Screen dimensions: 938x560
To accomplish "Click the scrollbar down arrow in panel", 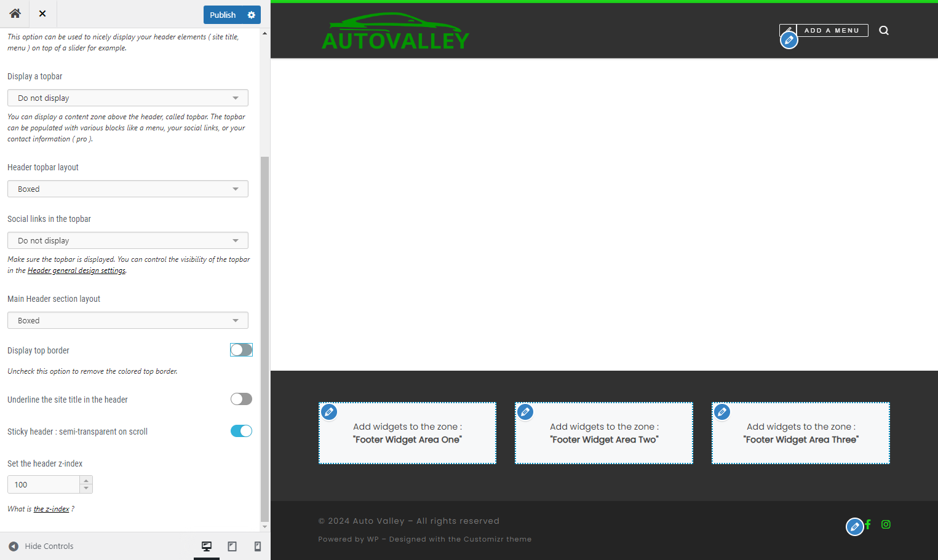I will (265, 527).
